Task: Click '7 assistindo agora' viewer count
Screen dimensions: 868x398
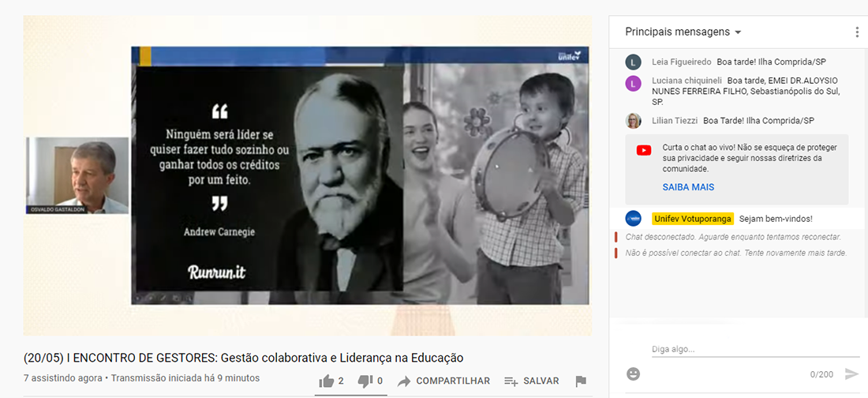Action: (62, 378)
